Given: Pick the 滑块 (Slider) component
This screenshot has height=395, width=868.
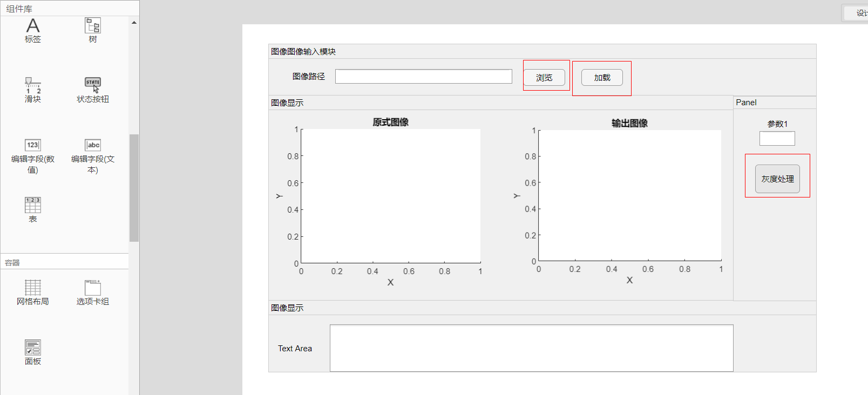Looking at the screenshot, I should (x=32, y=85).
